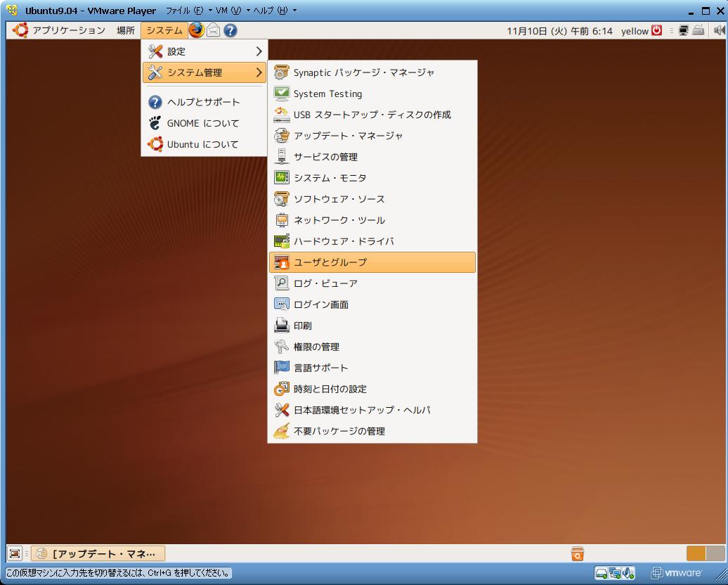Click the ネットワーク・ツール icon
728x585 pixels.
[281, 220]
